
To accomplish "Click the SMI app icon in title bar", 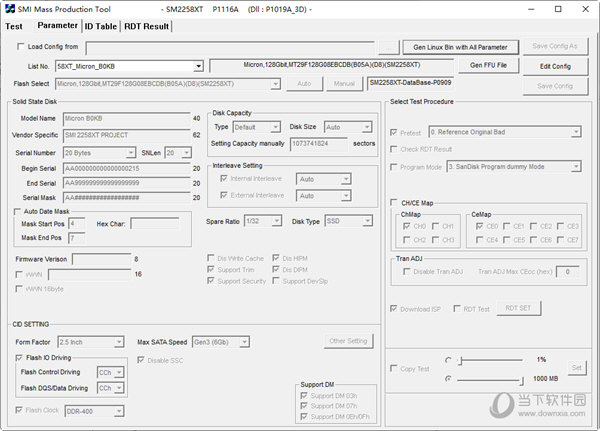I will point(8,8).
